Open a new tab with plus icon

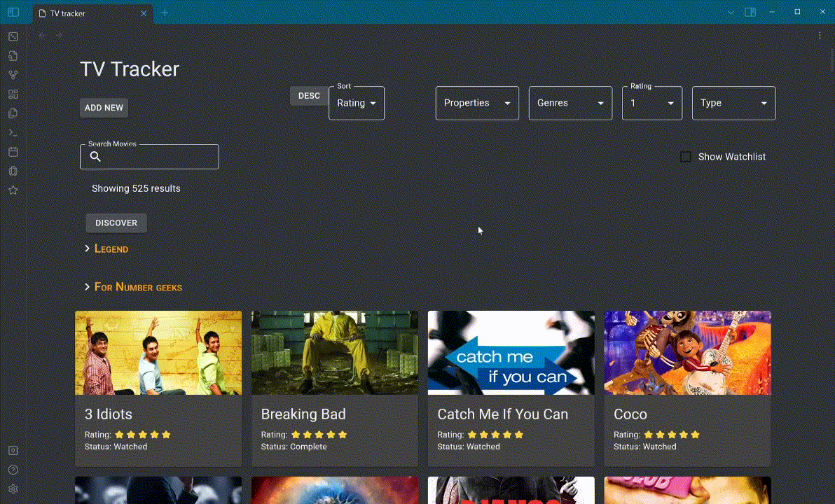(x=165, y=13)
